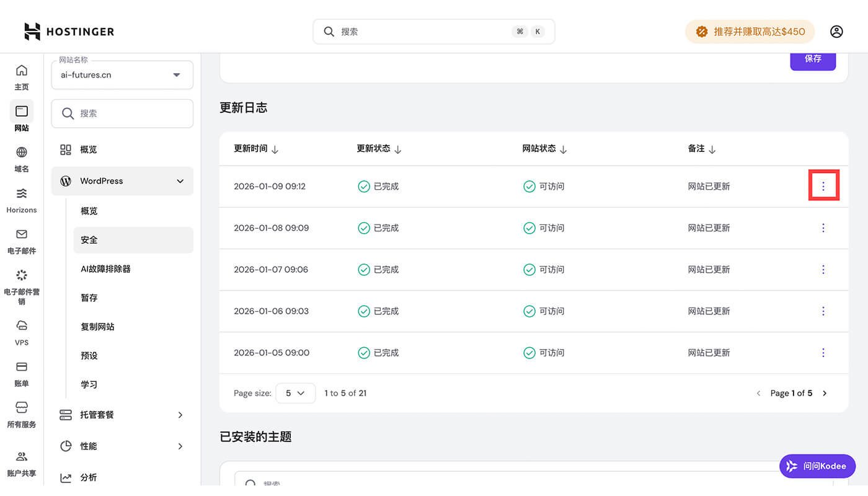Open the Hostinger 主页 home icon

pyautogui.click(x=22, y=76)
